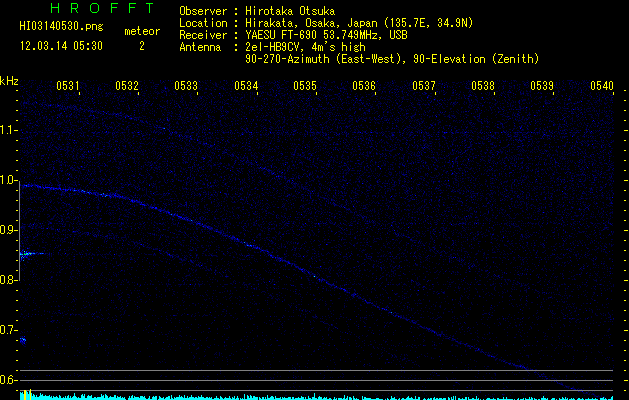This screenshot has height=400, width=629.
Task: Click the 90-270-Azimuth East-West line
Action: point(392,59)
